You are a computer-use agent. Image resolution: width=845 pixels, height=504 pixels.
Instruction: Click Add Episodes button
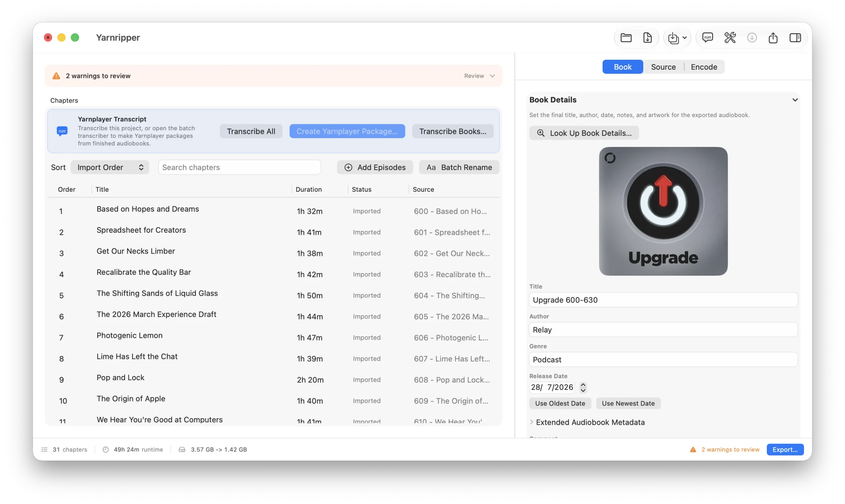[x=375, y=167]
